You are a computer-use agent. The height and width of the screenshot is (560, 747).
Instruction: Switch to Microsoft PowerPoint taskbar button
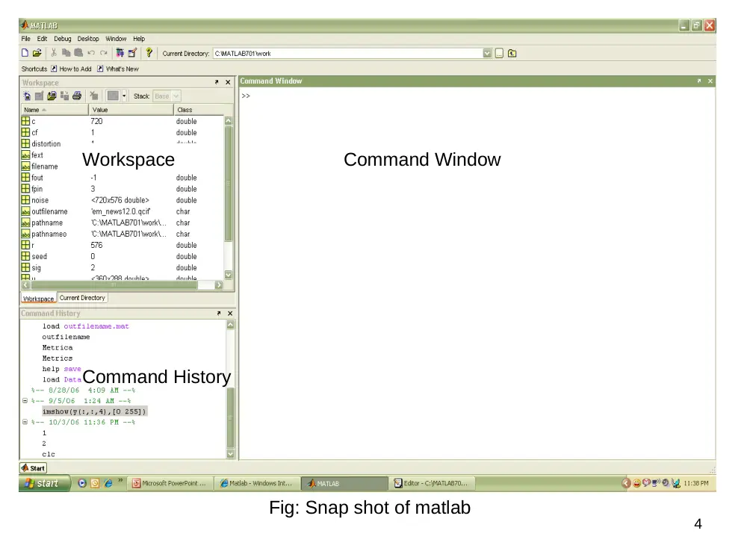tap(170, 484)
